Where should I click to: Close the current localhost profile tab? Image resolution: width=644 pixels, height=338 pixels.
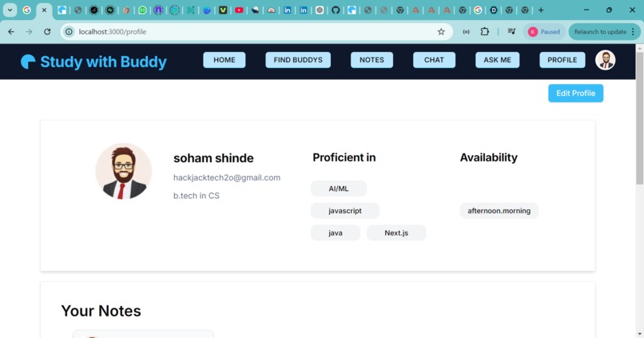tap(45, 10)
